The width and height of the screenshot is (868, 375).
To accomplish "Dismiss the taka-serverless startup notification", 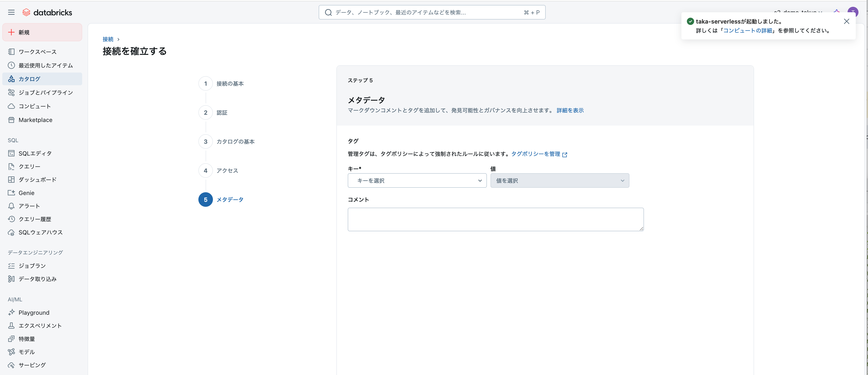I will pyautogui.click(x=847, y=21).
